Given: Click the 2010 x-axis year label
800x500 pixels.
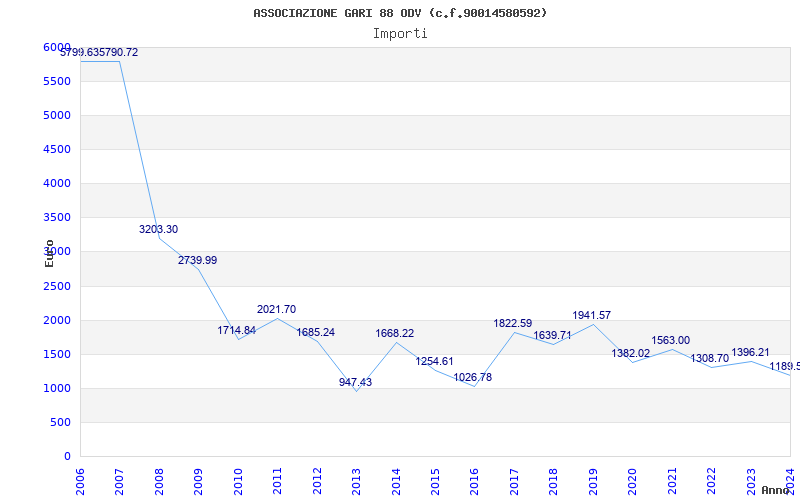Looking at the screenshot, I should (x=238, y=482).
